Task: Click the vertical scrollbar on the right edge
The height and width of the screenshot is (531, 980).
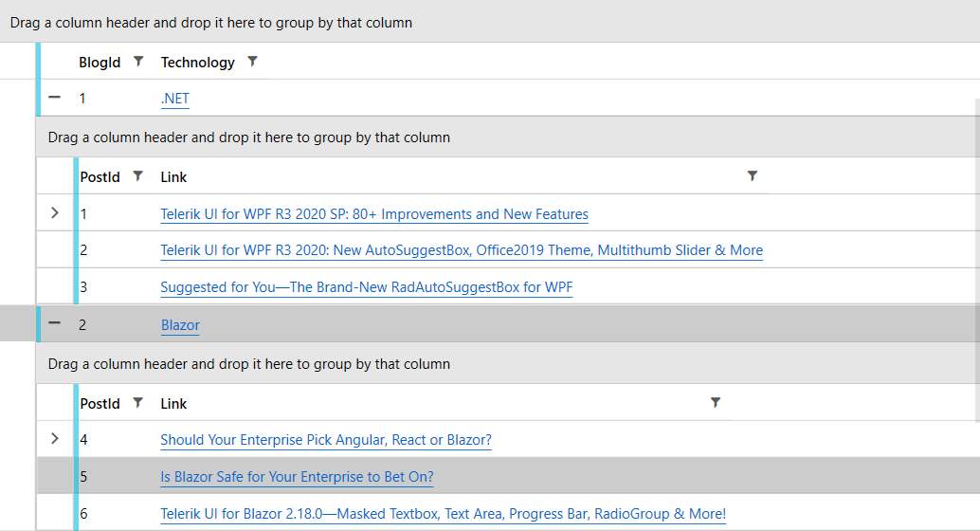Action: [977, 260]
